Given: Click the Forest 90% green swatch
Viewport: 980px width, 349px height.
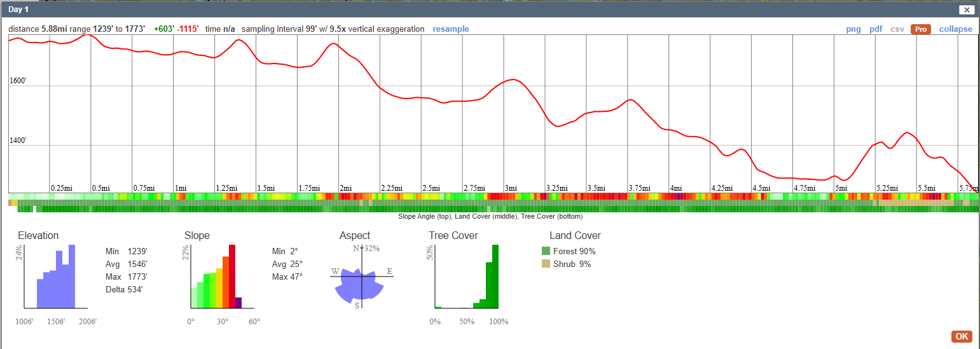Looking at the screenshot, I should pos(546,251).
